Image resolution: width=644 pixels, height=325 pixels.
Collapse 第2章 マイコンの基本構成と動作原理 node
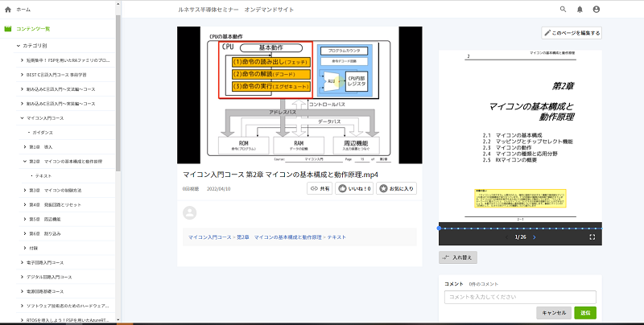(x=25, y=161)
